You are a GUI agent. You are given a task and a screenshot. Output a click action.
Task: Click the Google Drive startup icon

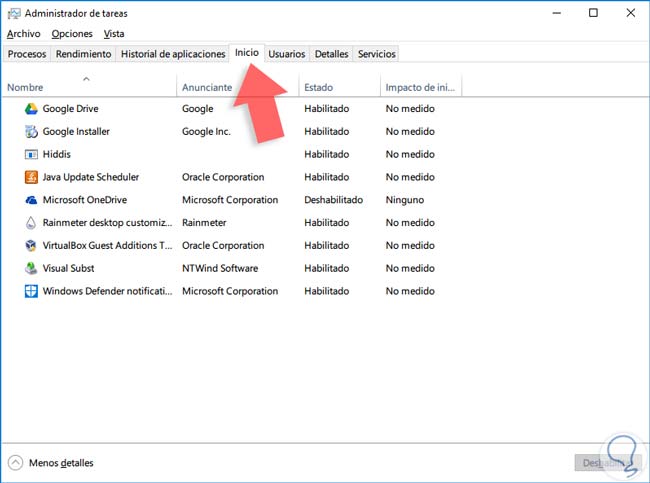click(x=31, y=109)
